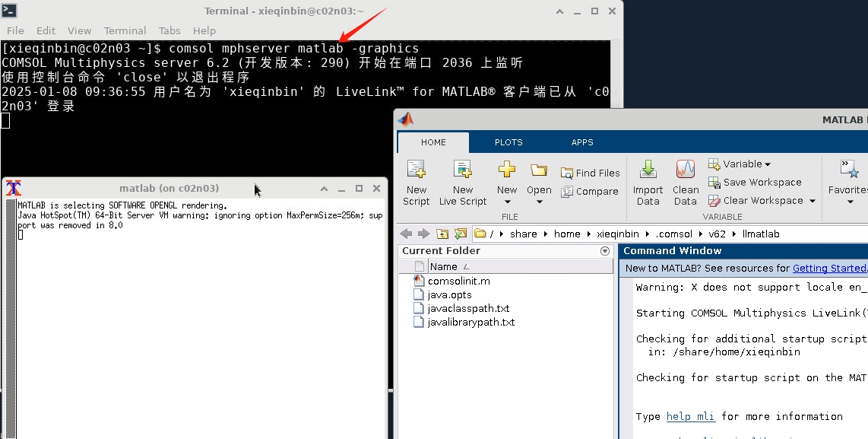
Task: Open the Clean Data tool
Action: click(x=686, y=169)
